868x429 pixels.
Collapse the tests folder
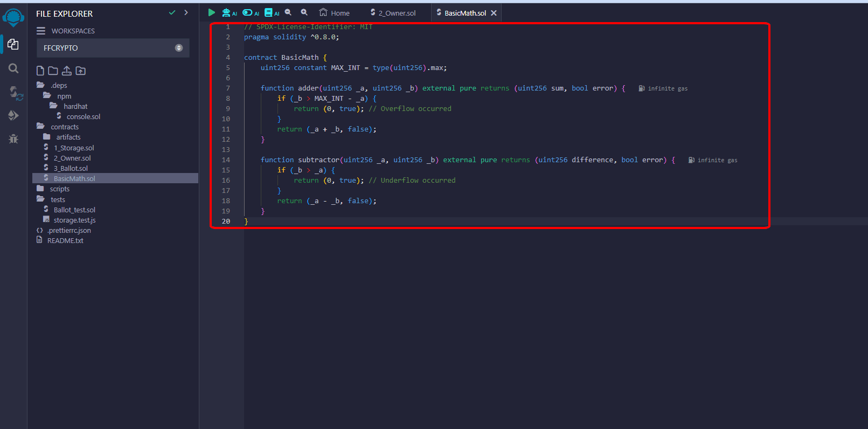tap(51, 199)
